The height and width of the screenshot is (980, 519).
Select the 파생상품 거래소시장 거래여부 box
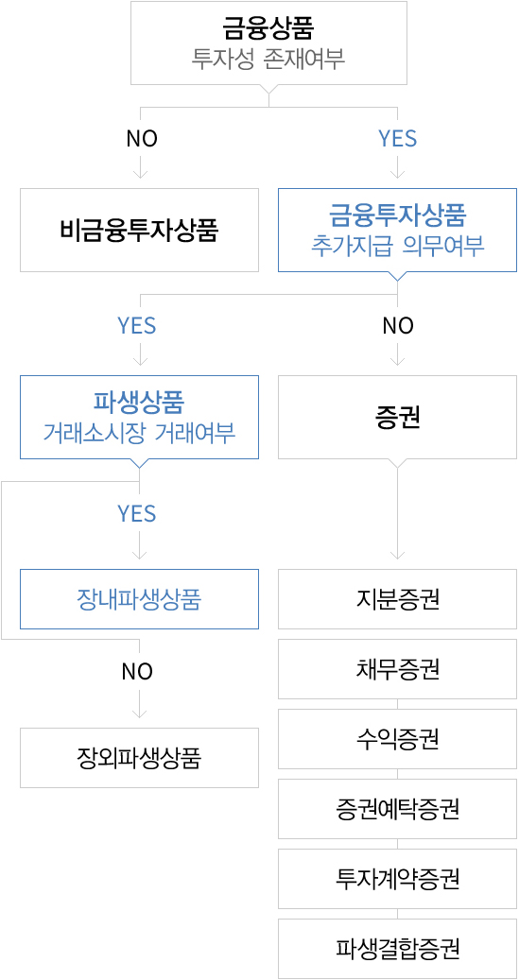(140, 418)
